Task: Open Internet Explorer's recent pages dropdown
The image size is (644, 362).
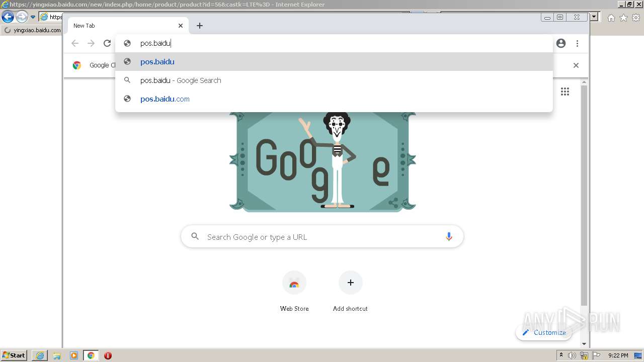Action: click(33, 17)
